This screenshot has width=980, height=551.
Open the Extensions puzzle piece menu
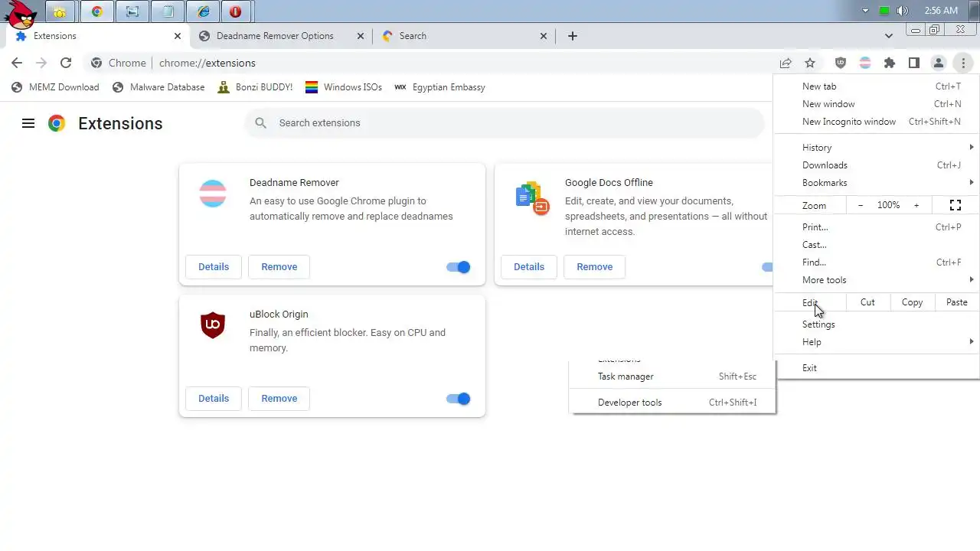890,63
